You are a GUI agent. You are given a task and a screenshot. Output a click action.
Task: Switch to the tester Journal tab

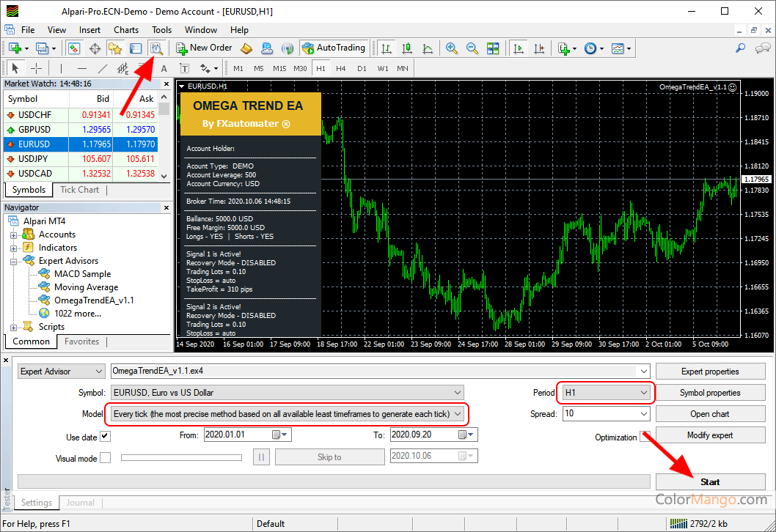[x=80, y=503]
